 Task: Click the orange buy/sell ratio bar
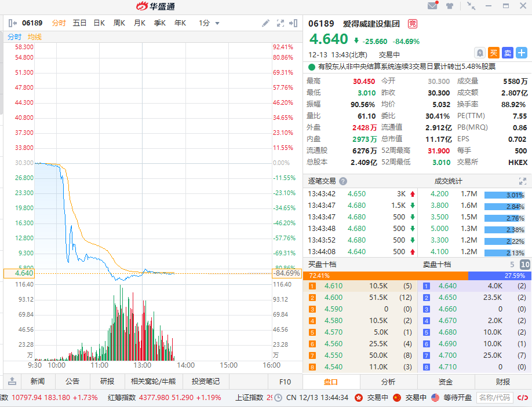coord(387,276)
